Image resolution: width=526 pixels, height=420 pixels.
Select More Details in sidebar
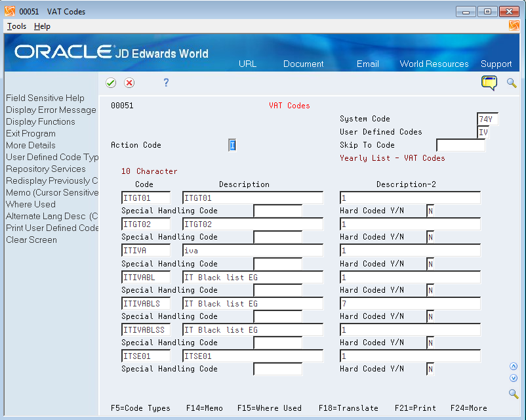pyautogui.click(x=31, y=145)
